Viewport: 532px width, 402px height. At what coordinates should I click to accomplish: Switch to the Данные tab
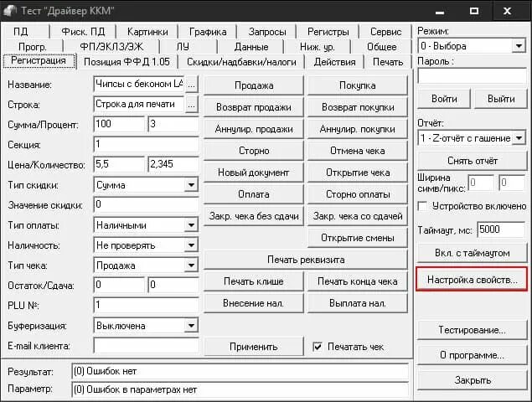251,46
